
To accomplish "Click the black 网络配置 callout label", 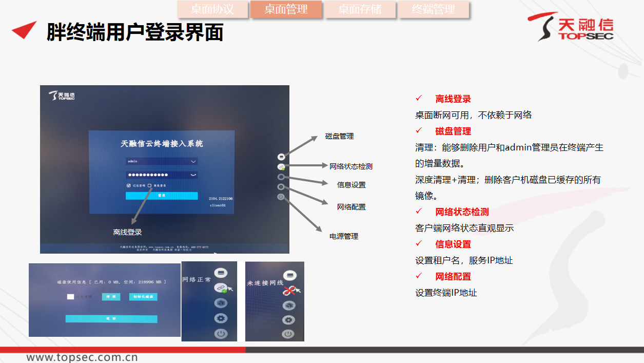I will [x=352, y=207].
